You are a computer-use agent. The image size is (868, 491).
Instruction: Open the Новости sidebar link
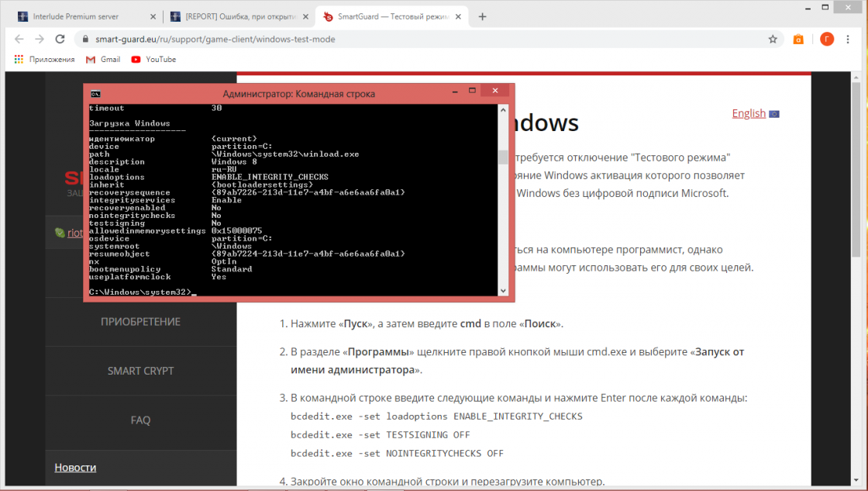point(75,467)
